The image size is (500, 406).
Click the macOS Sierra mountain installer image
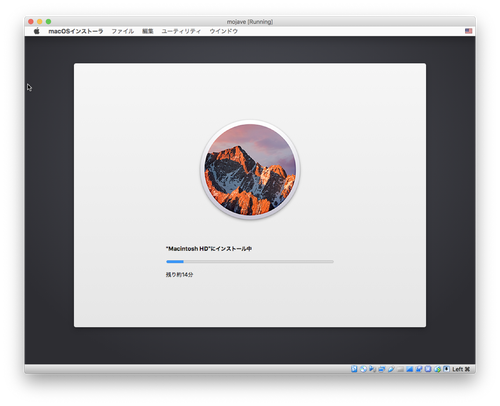coord(250,170)
